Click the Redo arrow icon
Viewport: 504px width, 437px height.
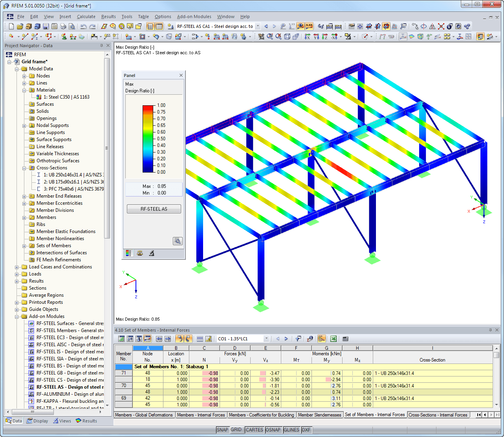tap(92, 26)
